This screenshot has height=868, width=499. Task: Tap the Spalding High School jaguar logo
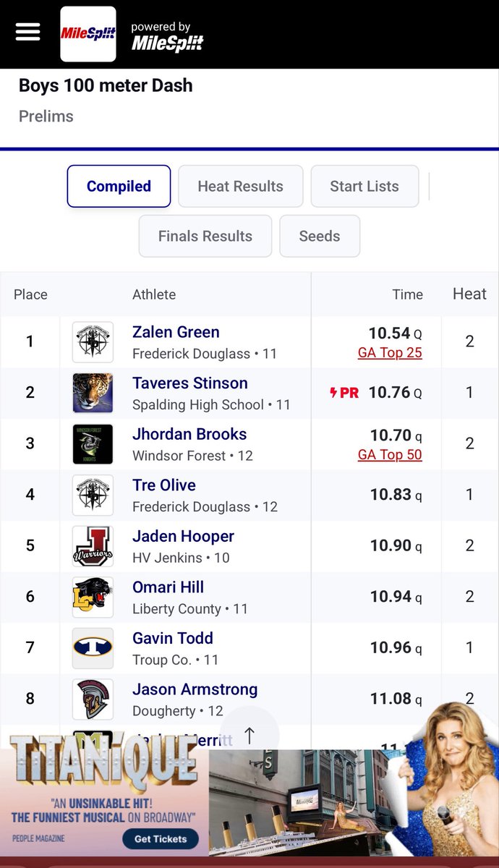tap(93, 393)
